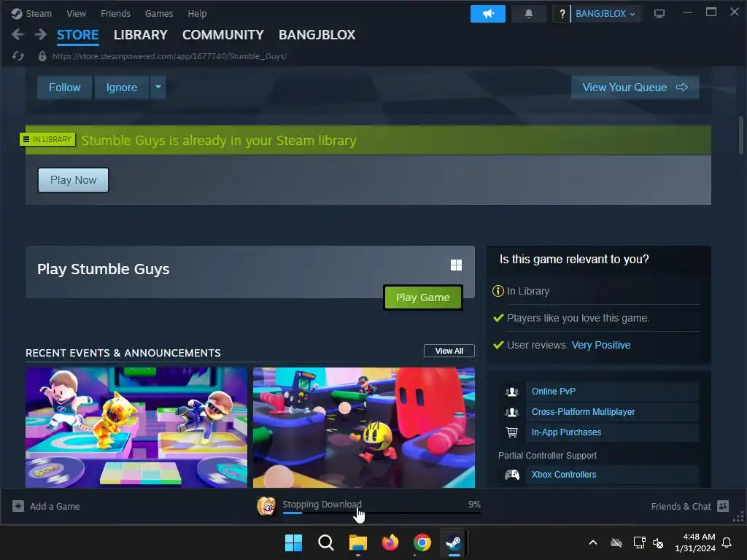Click Add a Game text
Viewport: 747px width, 560px height.
tap(55, 506)
